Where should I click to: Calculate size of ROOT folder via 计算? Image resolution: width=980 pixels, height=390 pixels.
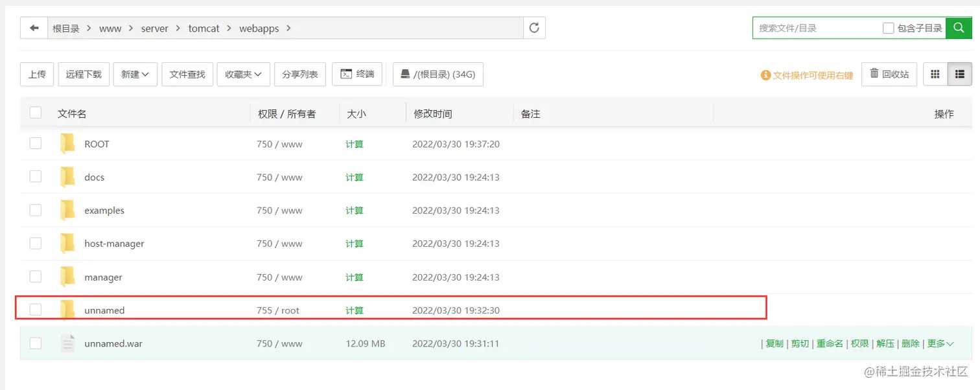(x=355, y=144)
